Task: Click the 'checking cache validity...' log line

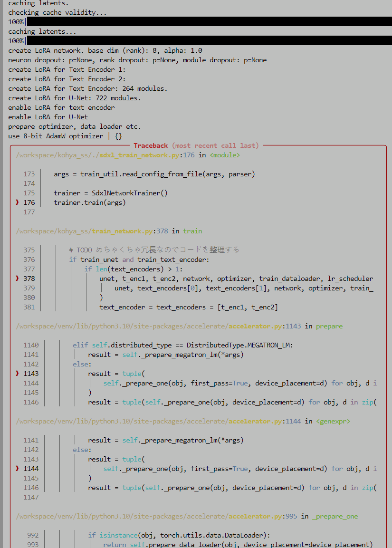Action: tap(57, 12)
